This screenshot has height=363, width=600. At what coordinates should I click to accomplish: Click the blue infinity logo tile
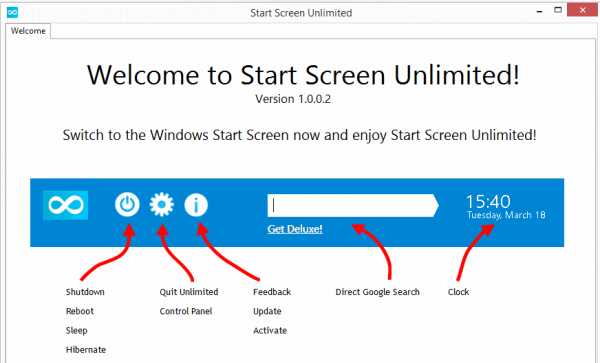click(65, 205)
